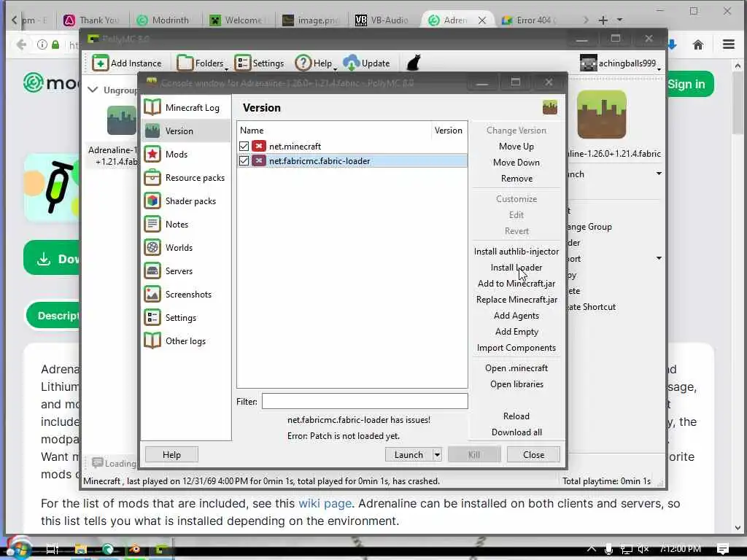
Task: Open the Launch button dropdown arrow
Action: (x=437, y=455)
